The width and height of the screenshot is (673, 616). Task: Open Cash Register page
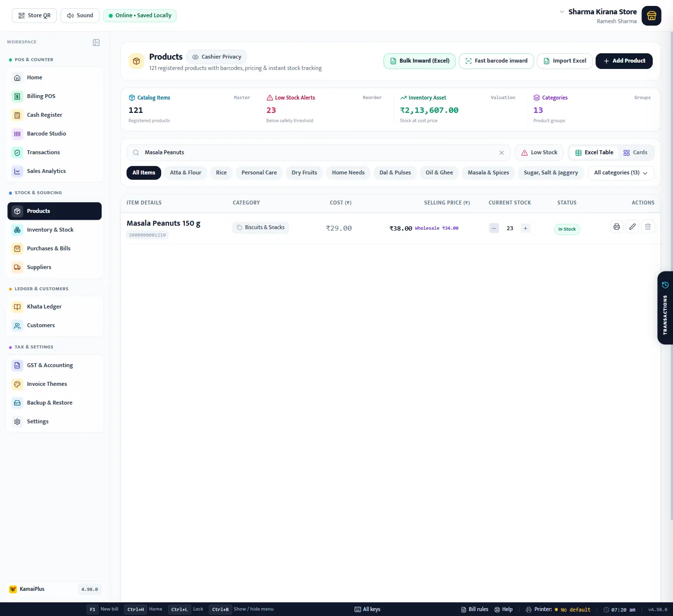click(55, 115)
